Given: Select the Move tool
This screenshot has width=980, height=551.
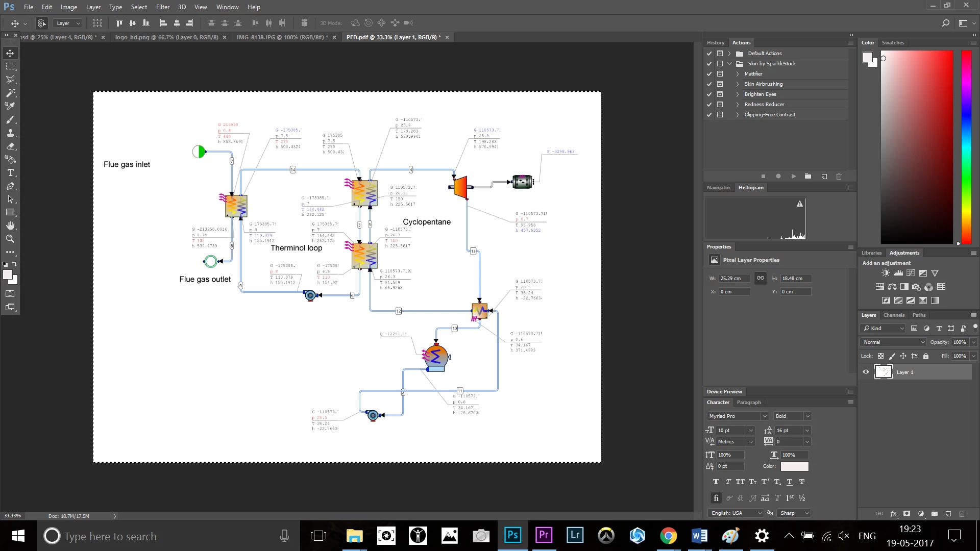Looking at the screenshot, I should (10, 53).
